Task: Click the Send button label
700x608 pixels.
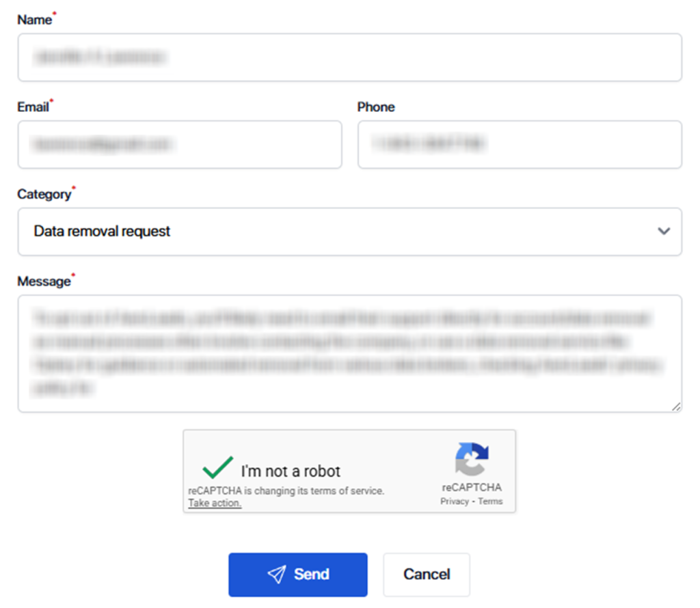Action: 312,575
